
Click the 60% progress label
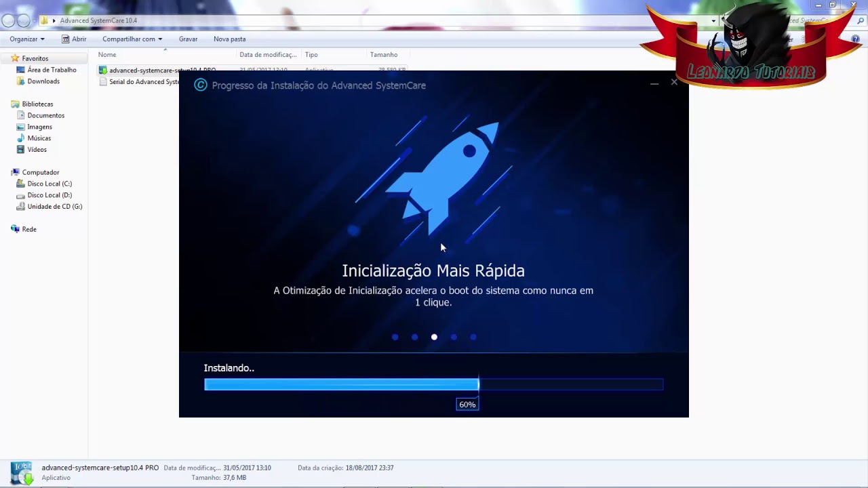[x=467, y=405]
